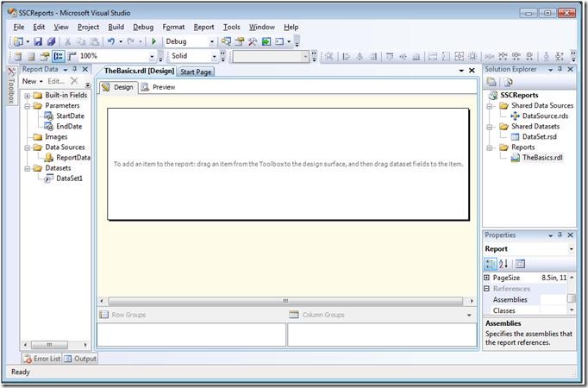
Task: Open the Error List tab
Action: tap(41, 359)
